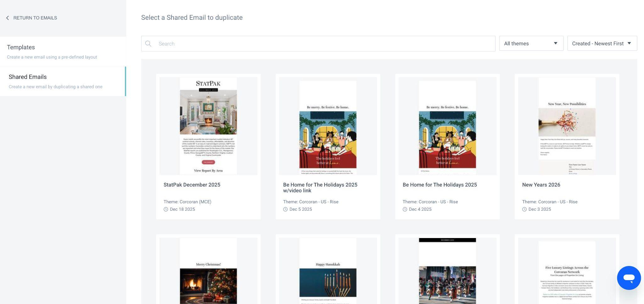644x304 pixels.
Task: Click the clock icon next to Dec 18 2025
Action: (166, 209)
